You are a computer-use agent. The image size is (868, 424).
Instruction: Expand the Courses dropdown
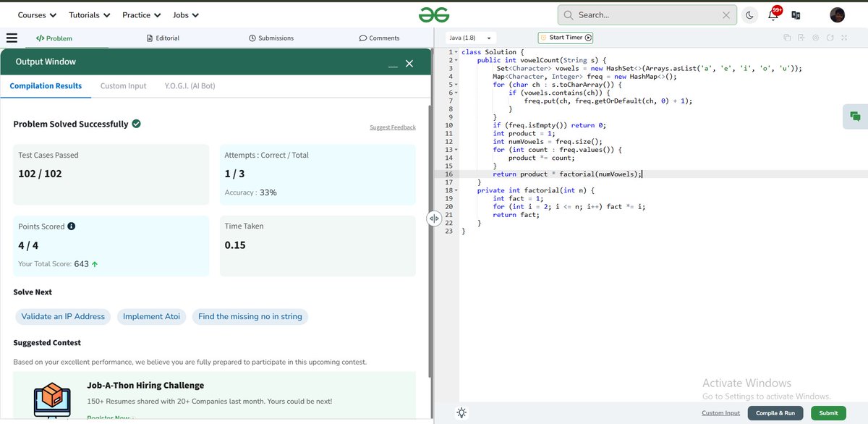[x=34, y=14]
